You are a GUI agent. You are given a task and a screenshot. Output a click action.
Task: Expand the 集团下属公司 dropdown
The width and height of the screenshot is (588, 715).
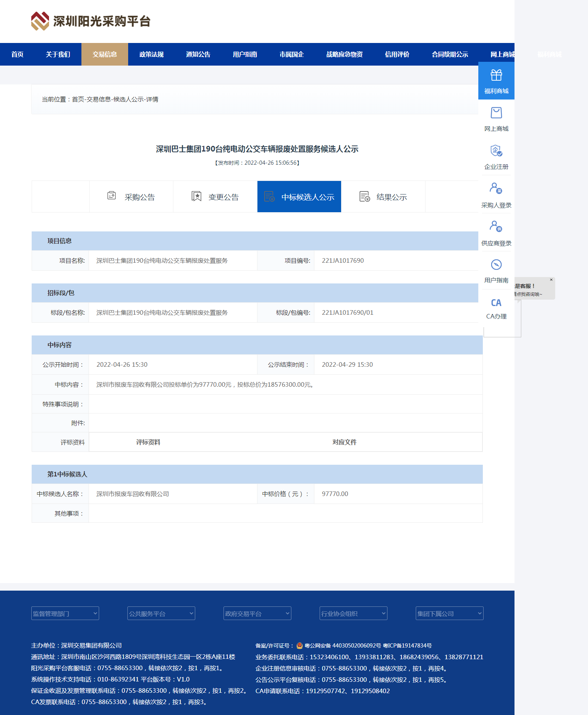450,613
